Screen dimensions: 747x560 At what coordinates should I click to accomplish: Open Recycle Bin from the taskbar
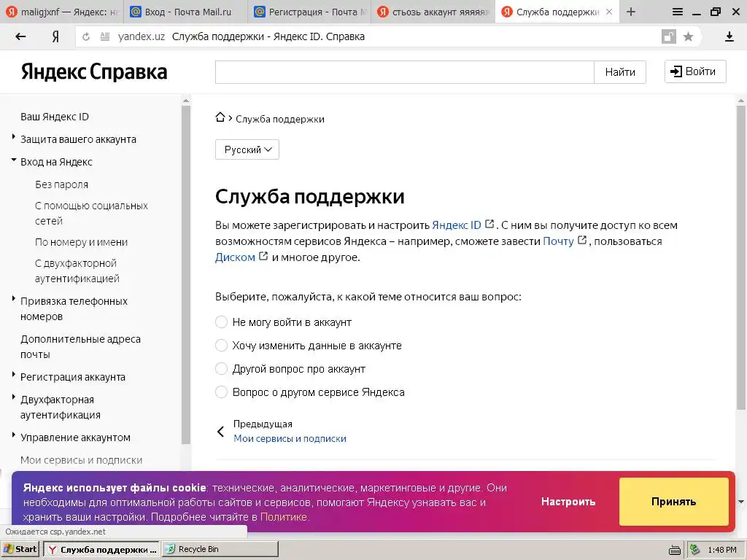coord(220,549)
